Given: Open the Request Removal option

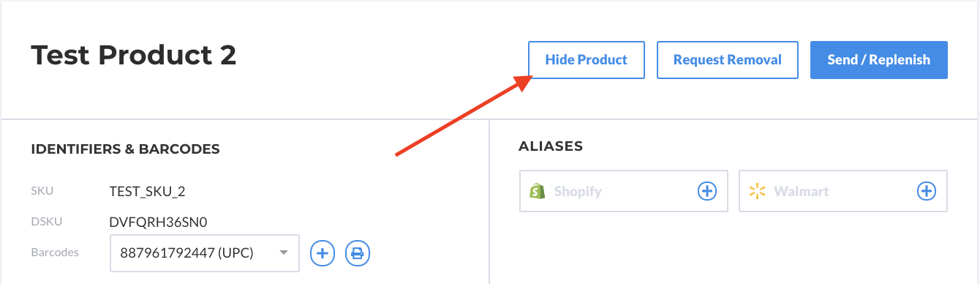Looking at the screenshot, I should point(728,60).
